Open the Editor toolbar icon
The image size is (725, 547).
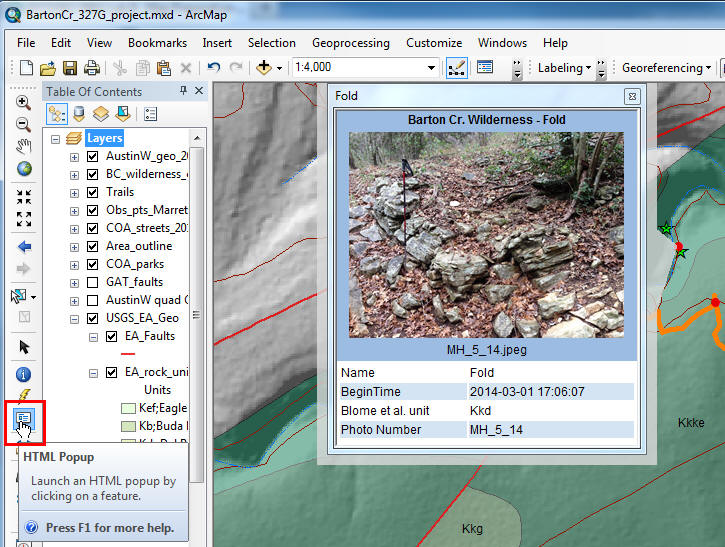(457, 68)
